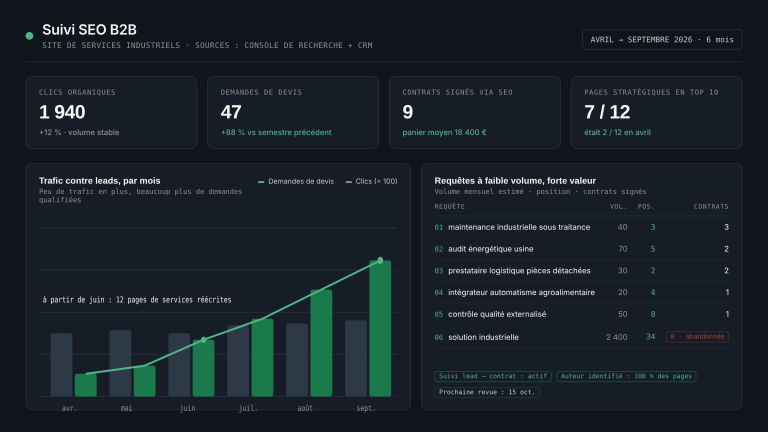Viewport: 768px width, 432px height.
Task: Select the Clics organiques card showing 1 940
Action: point(111,112)
